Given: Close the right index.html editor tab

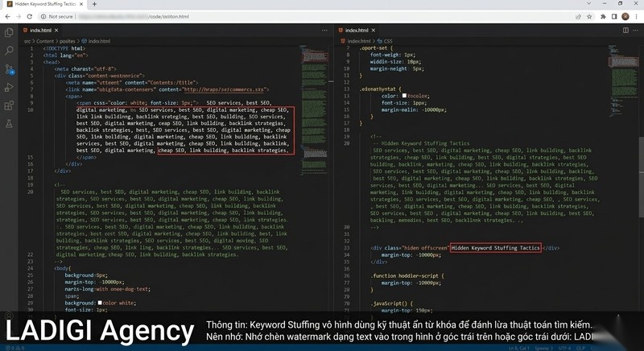Looking at the screenshot, I should click(x=374, y=31).
